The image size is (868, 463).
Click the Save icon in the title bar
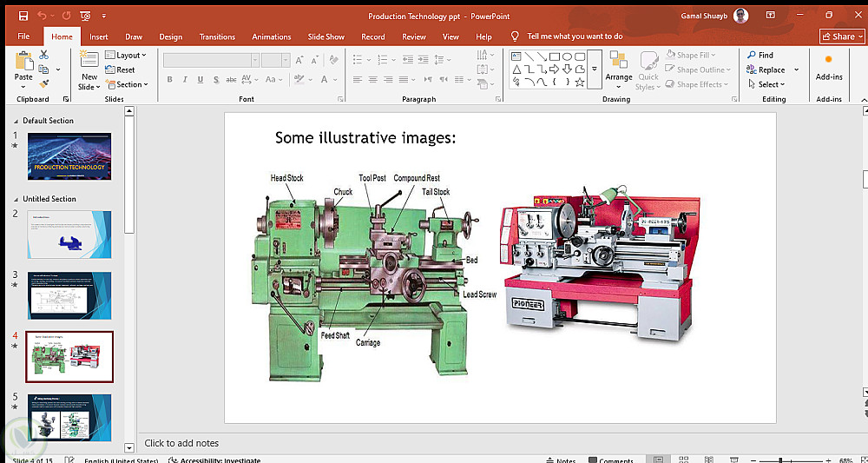pyautogui.click(x=23, y=16)
